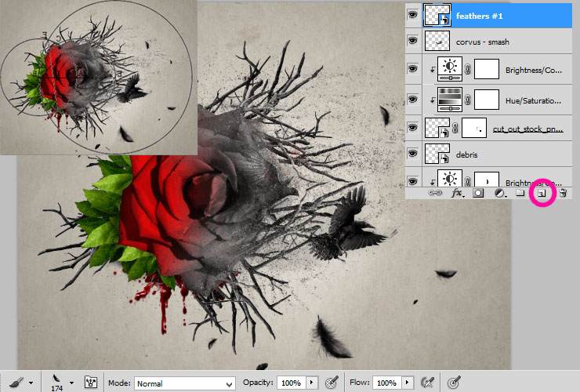Select the Brightness/Contrast layer mask thumbnail
The width and height of the screenshot is (580, 392).
(488, 69)
